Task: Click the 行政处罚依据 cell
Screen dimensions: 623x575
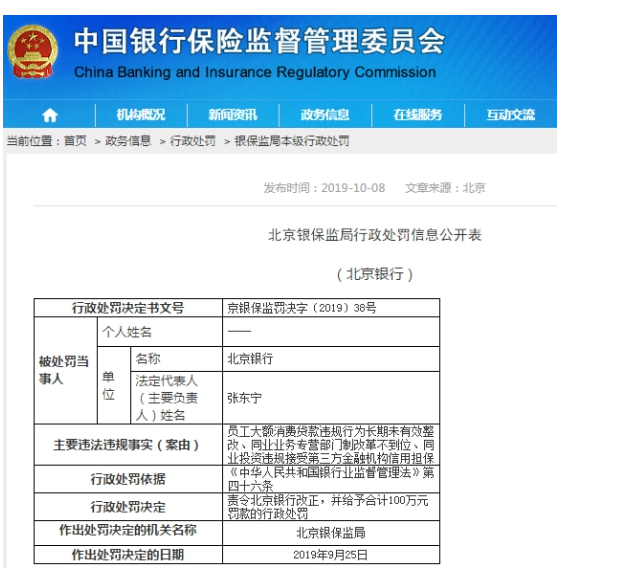Action: [x=128, y=479]
